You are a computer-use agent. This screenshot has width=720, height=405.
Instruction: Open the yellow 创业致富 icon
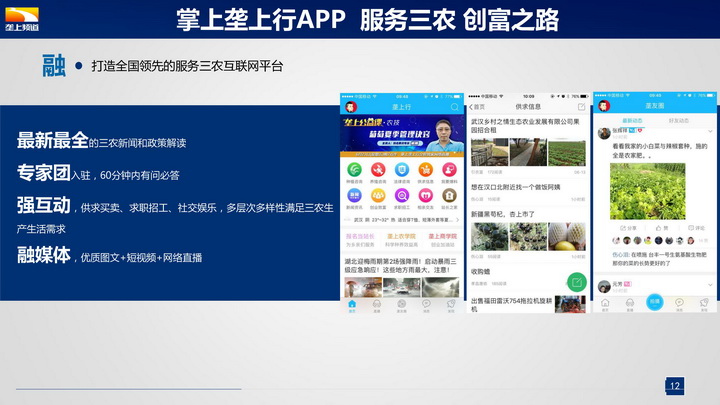(x=378, y=196)
